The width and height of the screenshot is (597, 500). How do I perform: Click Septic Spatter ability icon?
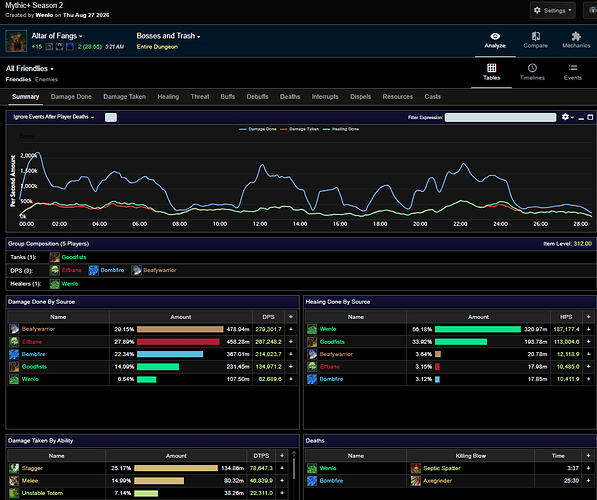tap(416, 468)
